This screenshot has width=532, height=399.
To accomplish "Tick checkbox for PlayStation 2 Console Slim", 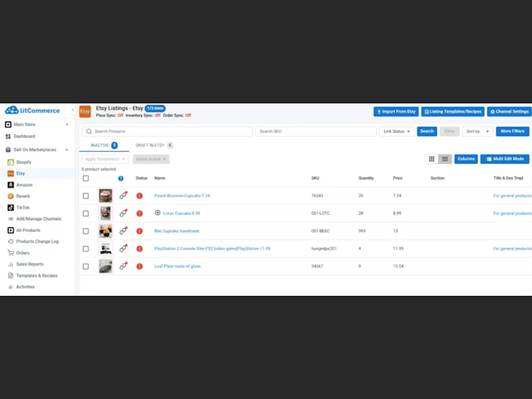I will [86, 249].
